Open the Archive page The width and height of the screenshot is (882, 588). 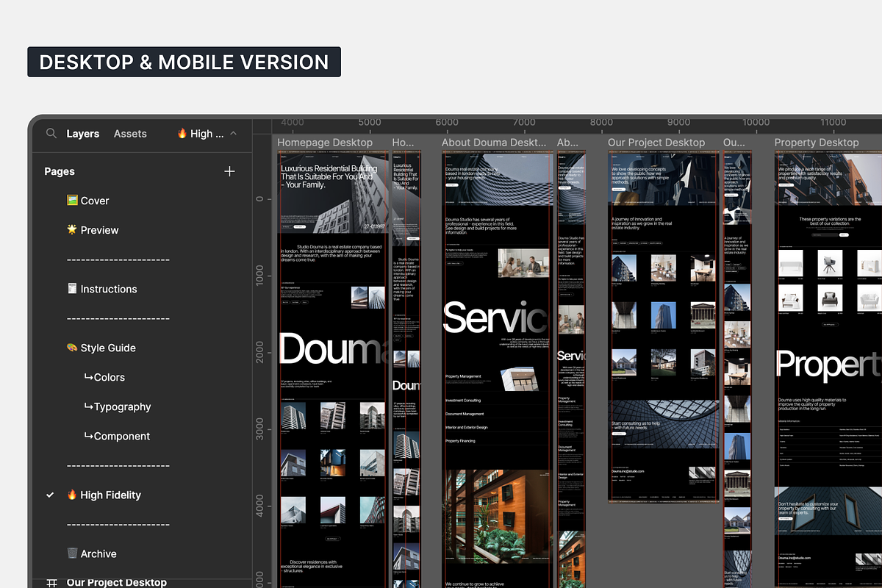pyautogui.click(x=91, y=553)
